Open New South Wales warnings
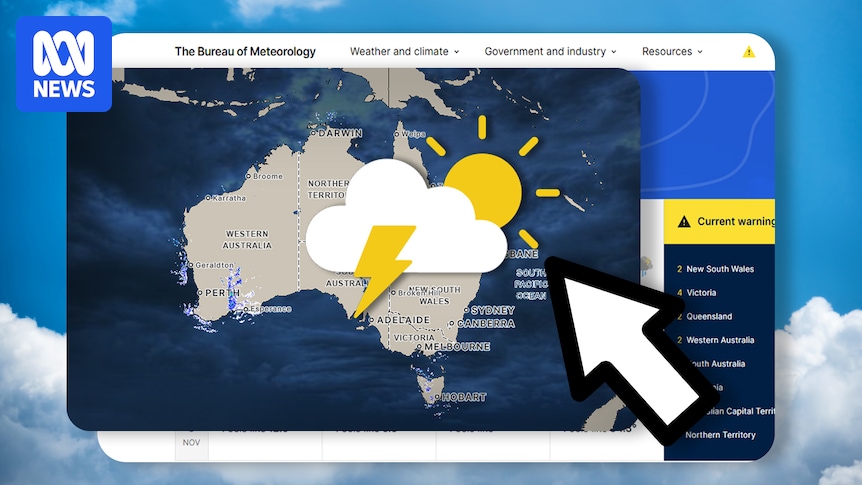 (x=720, y=269)
